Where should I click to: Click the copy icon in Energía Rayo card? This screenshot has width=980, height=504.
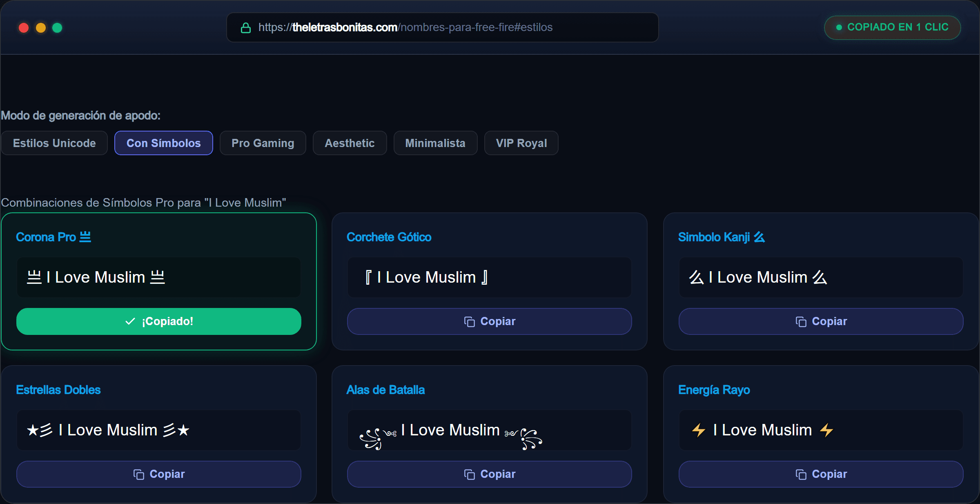pos(801,475)
